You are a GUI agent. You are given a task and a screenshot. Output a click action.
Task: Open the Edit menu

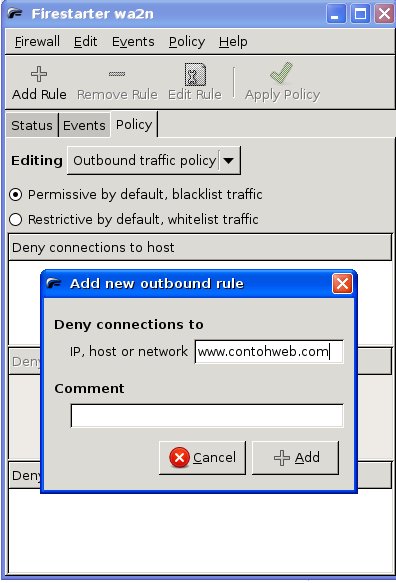[x=85, y=41]
